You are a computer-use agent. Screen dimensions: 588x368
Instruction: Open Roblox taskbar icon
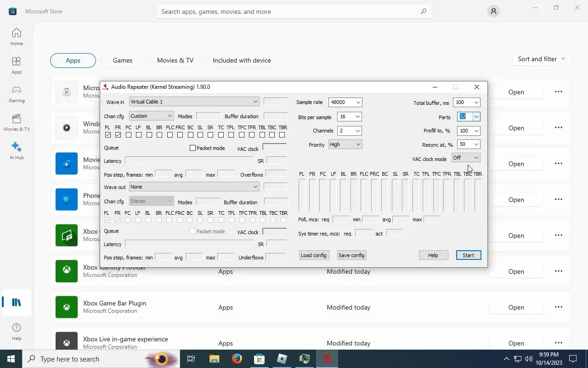point(282,359)
